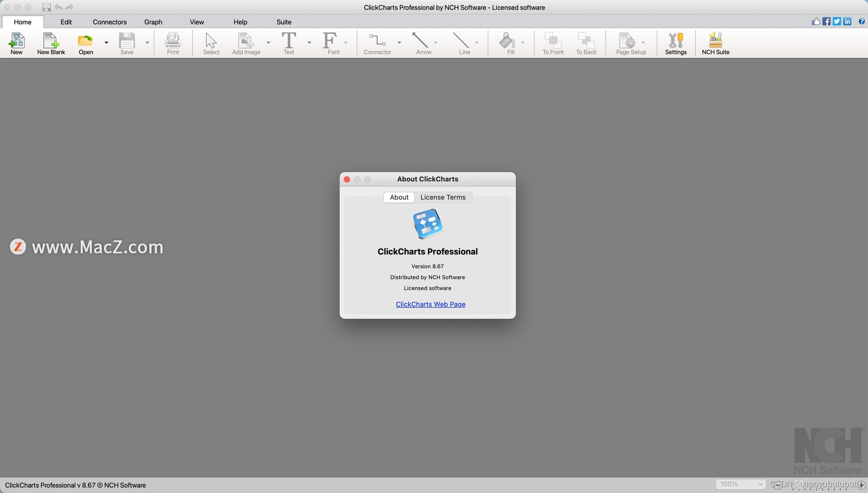Expand the Page Setup dropdown arrow
This screenshot has height=493, width=868.
click(x=643, y=42)
